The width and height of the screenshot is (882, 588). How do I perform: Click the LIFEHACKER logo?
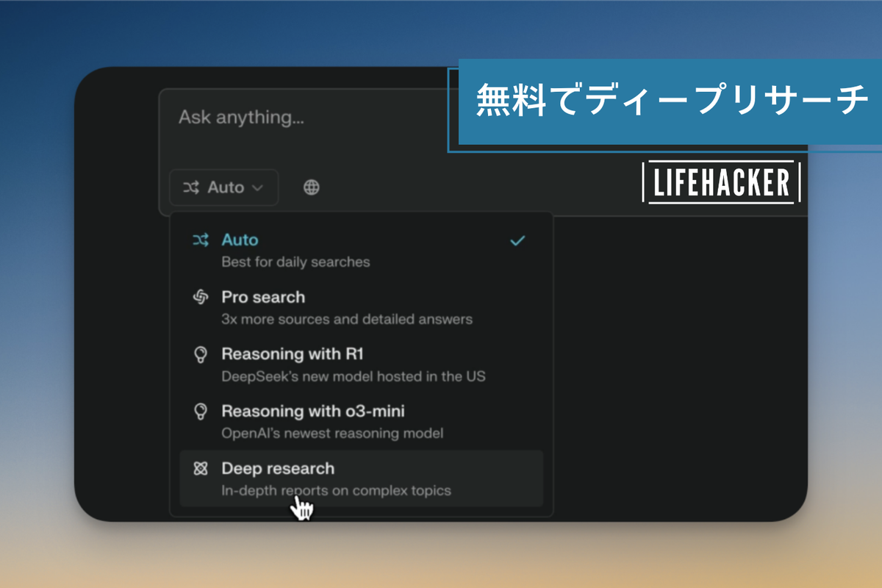[x=721, y=182]
